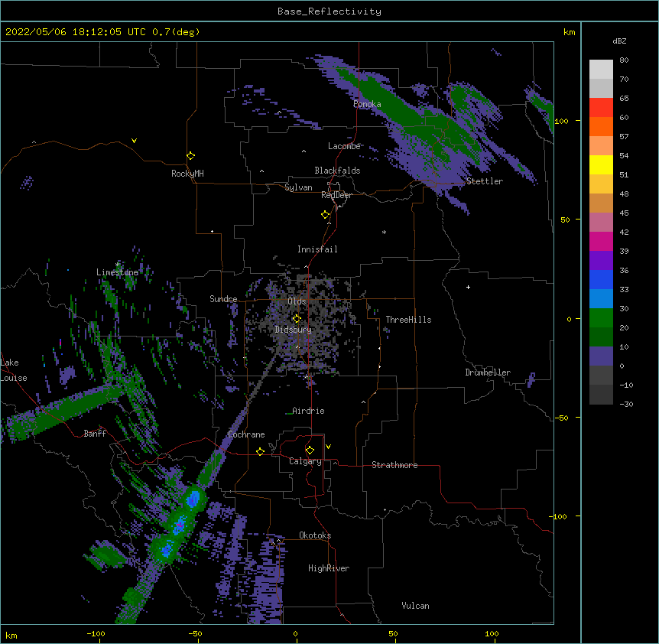Click the white asterisk marker east of Innisfail
659x644 pixels.
tap(384, 233)
